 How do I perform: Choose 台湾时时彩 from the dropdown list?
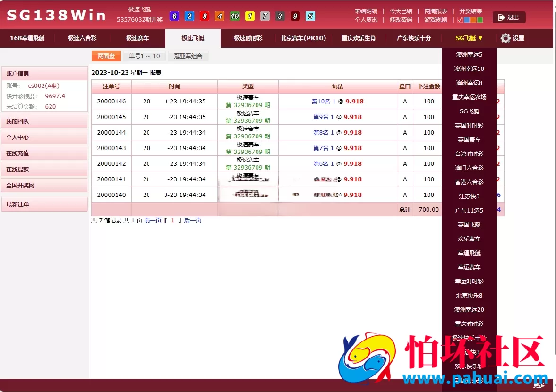(469, 154)
